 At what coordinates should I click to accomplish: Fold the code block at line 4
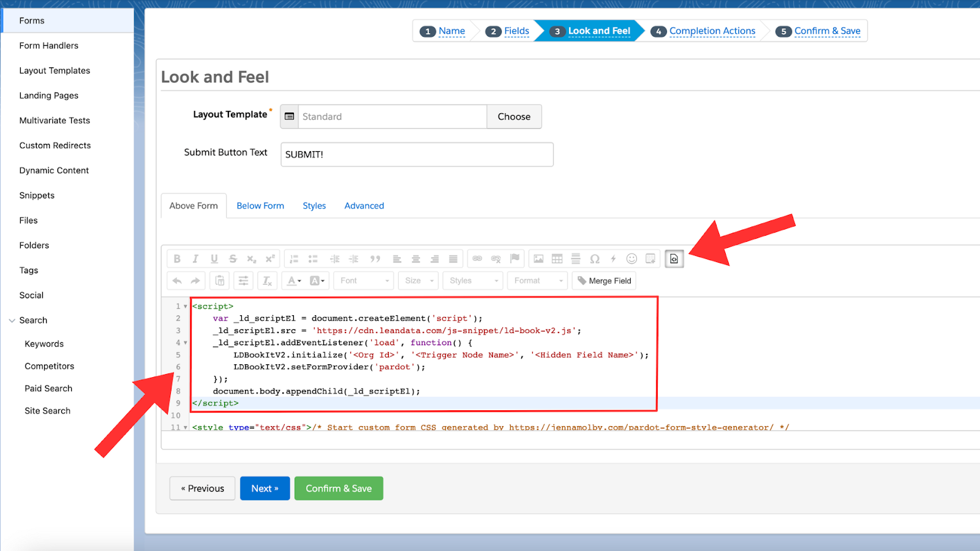[186, 343]
